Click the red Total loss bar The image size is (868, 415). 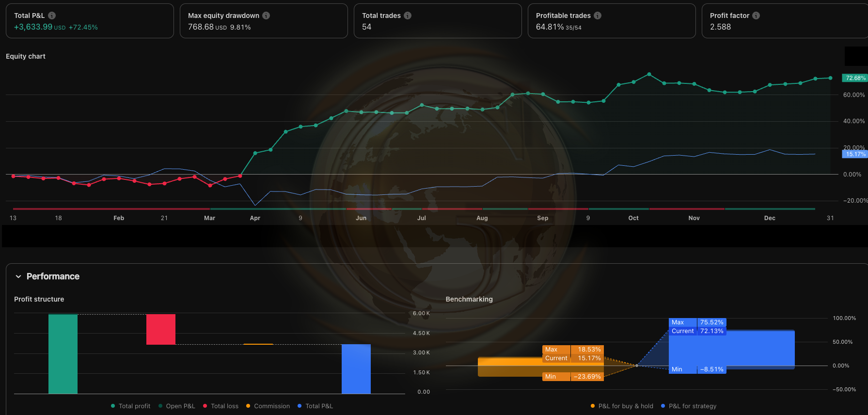point(161,330)
